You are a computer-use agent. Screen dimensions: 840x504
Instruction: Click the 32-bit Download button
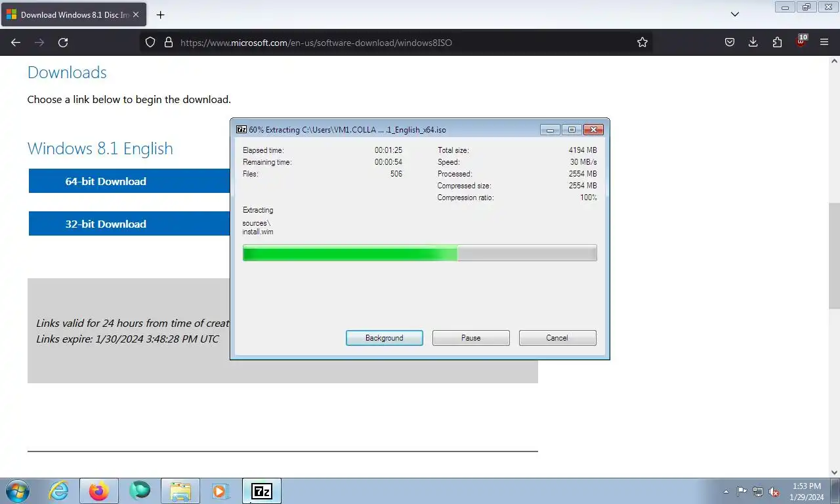coord(129,224)
